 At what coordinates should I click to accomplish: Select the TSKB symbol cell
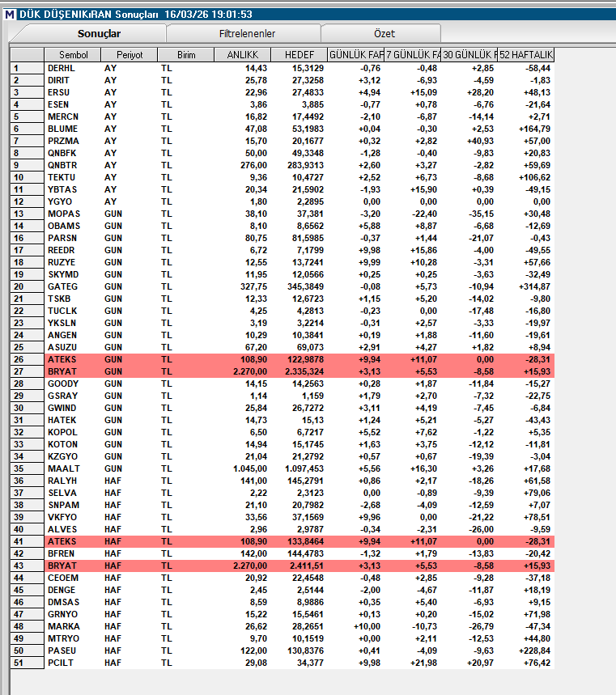(73, 299)
